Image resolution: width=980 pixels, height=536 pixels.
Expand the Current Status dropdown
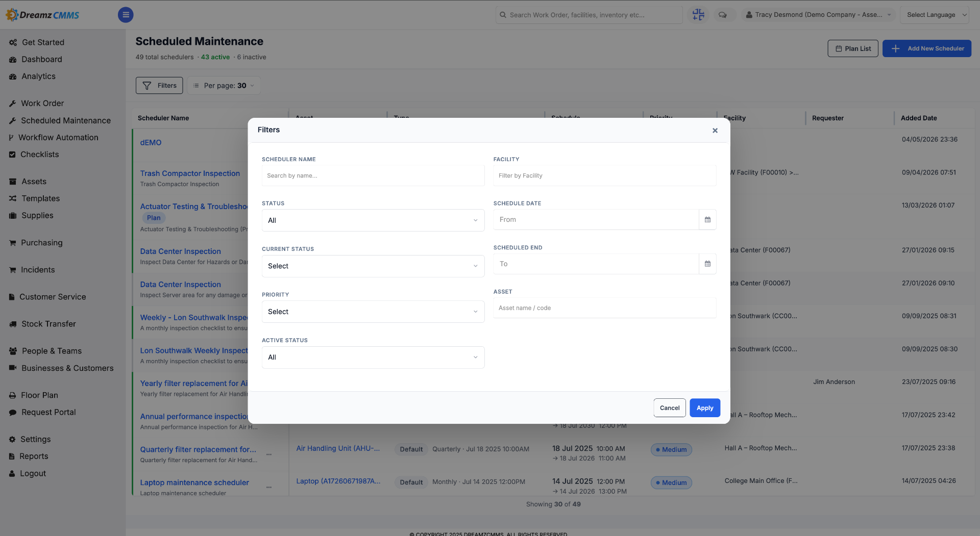[373, 266]
